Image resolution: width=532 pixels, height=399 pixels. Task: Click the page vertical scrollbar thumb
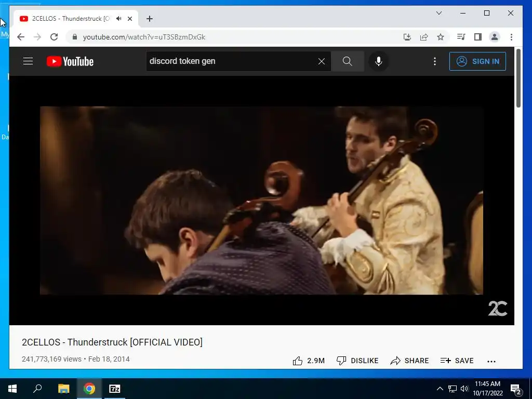[518, 78]
